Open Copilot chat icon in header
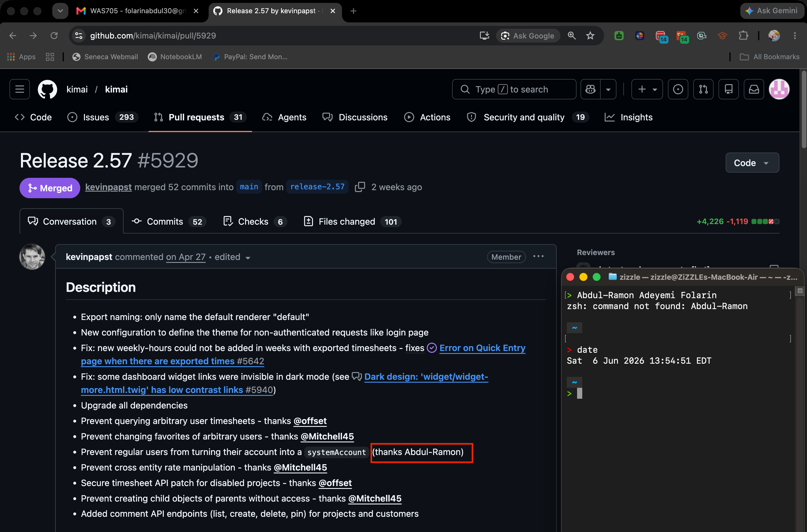 (590, 89)
